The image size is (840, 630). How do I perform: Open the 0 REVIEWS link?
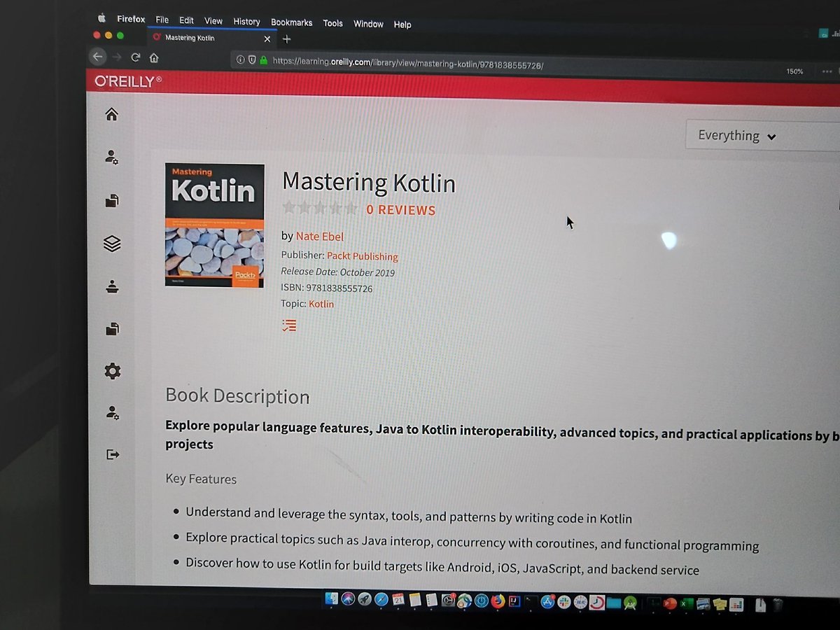point(401,210)
